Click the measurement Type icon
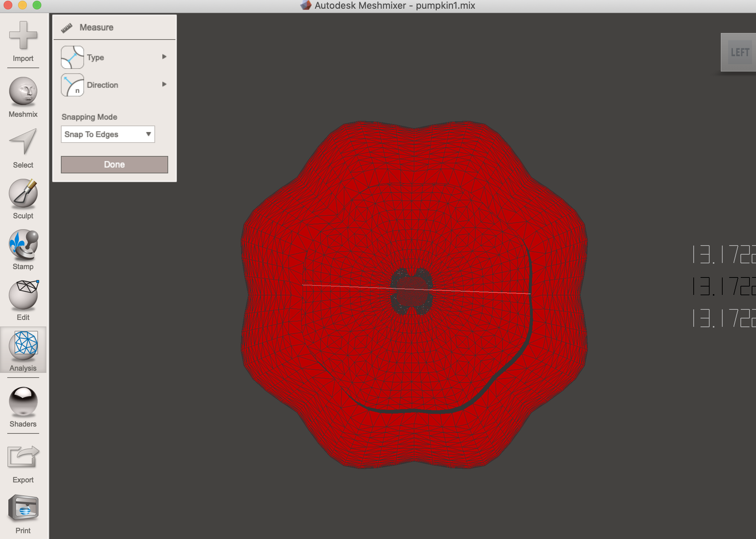 click(72, 57)
